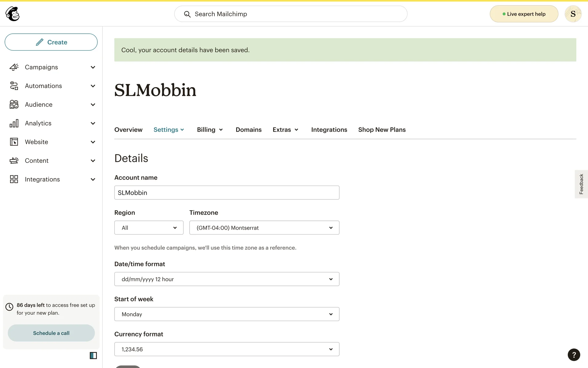Expand the Start of week dropdown
This screenshot has height=368, width=588.
click(x=227, y=314)
